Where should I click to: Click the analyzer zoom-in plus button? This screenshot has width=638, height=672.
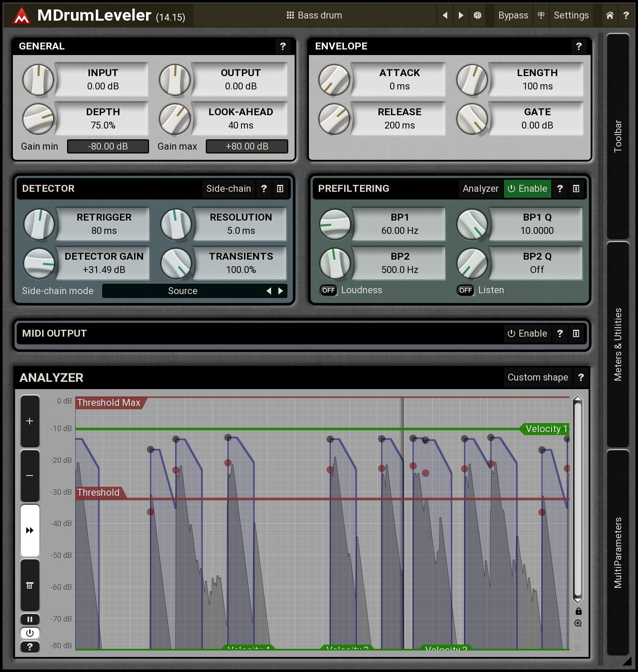coord(30,421)
